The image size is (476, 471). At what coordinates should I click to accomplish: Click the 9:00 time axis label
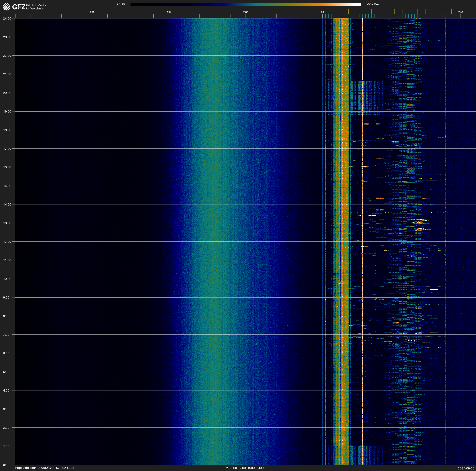6,297
